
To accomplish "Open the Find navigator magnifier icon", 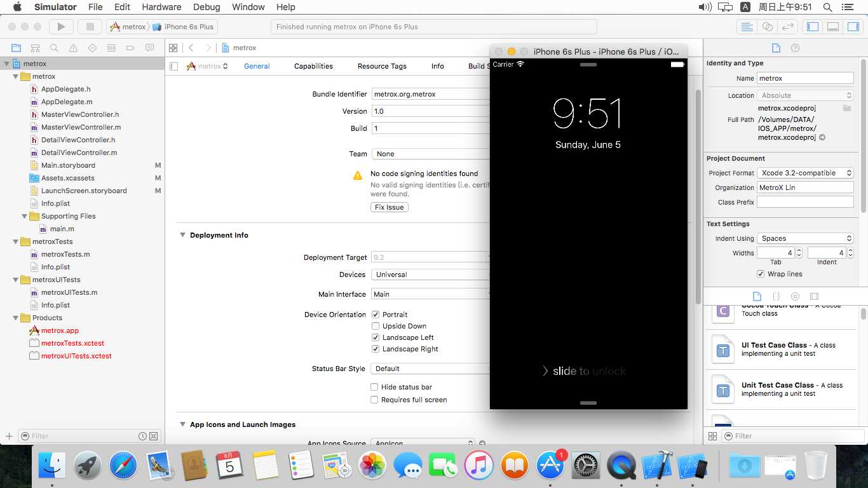I will (55, 48).
